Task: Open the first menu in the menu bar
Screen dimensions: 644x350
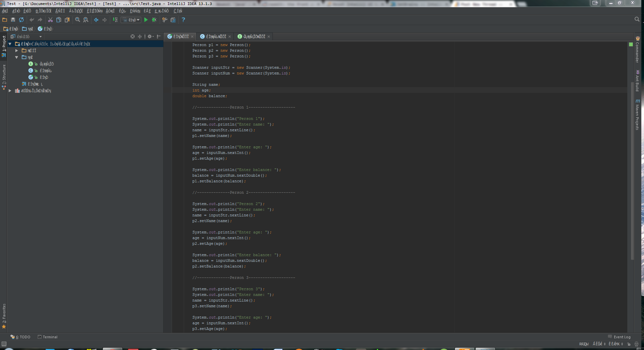Action: pyautogui.click(x=5, y=11)
